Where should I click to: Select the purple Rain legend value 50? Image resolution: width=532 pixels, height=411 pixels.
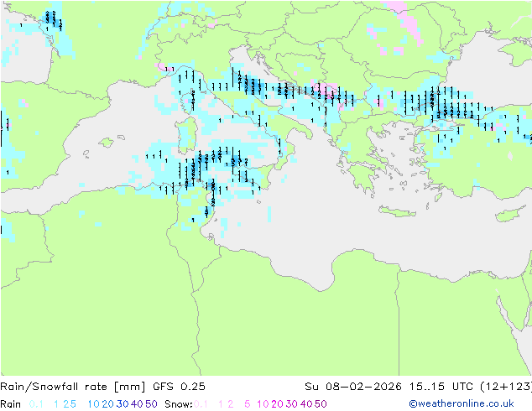(151, 404)
